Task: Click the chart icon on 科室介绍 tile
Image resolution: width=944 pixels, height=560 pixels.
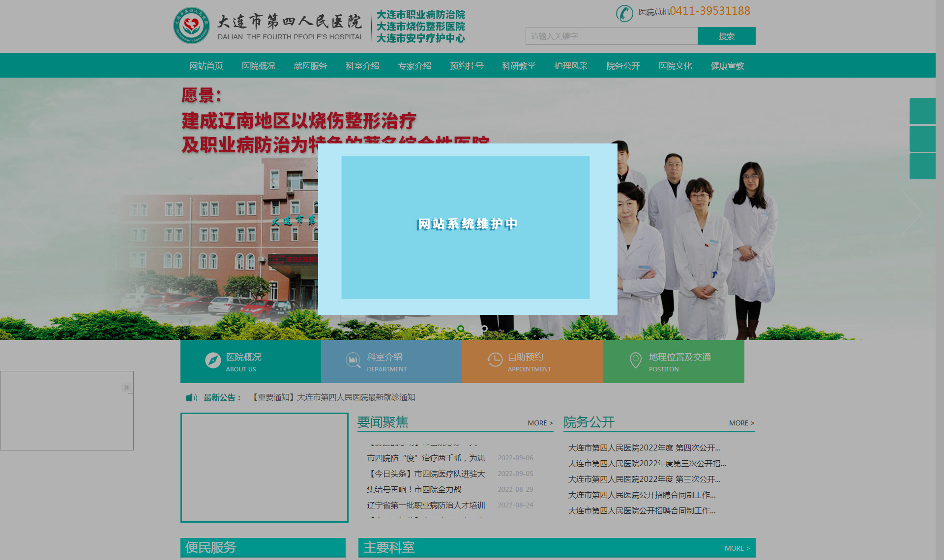Action: 353,361
